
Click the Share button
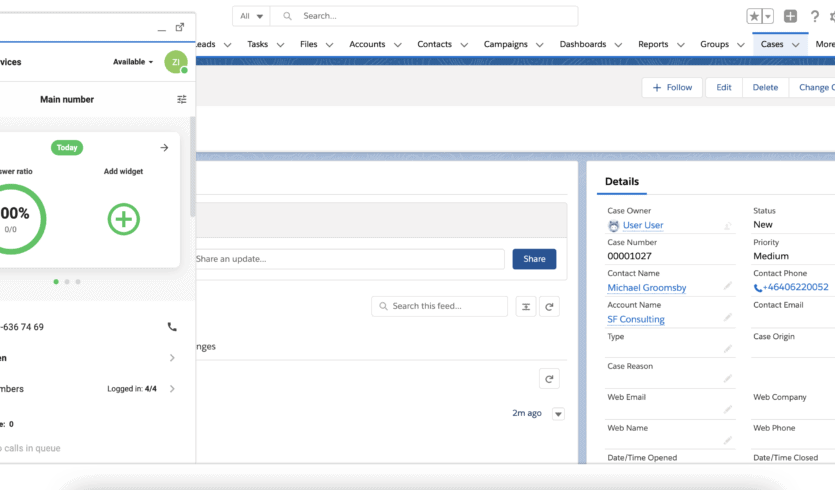[x=534, y=259]
